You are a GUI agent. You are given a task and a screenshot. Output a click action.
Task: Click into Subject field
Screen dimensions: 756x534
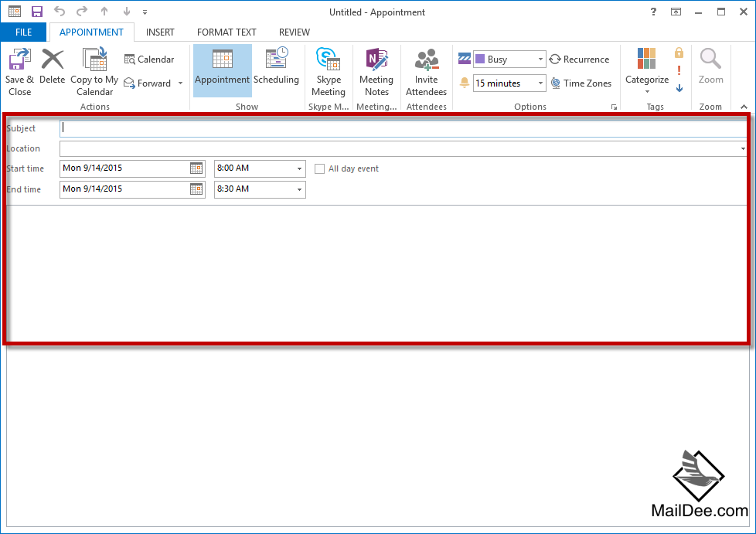[x=403, y=128]
